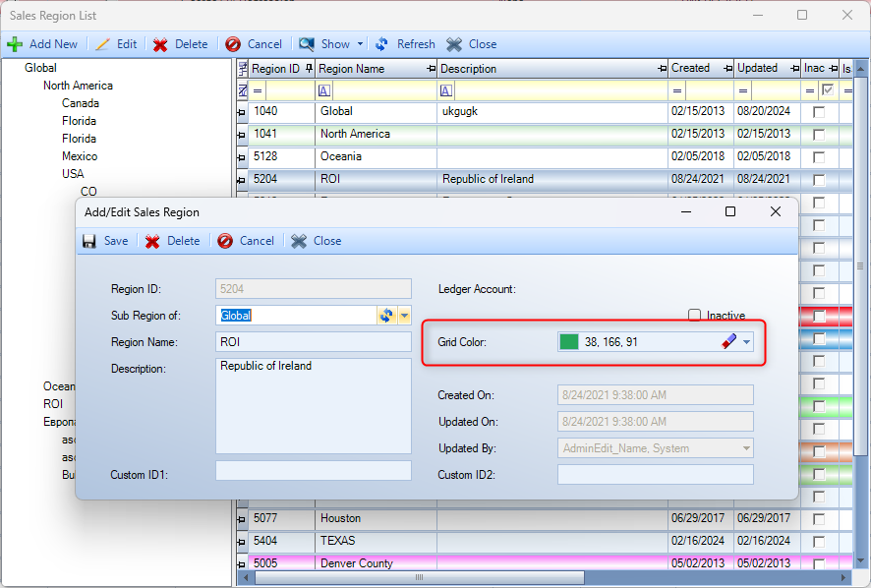
Task: Click the pin icon on Description column
Action: tap(662, 69)
